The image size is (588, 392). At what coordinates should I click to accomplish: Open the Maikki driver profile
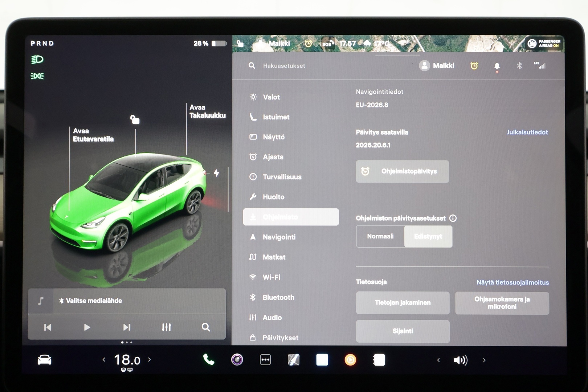pos(436,66)
